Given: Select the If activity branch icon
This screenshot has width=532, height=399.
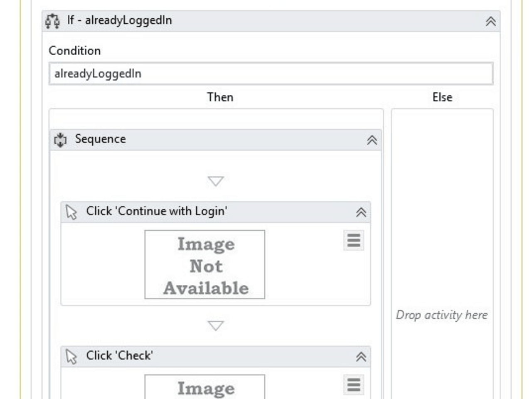Looking at the screenshot, I should (53, 20).
